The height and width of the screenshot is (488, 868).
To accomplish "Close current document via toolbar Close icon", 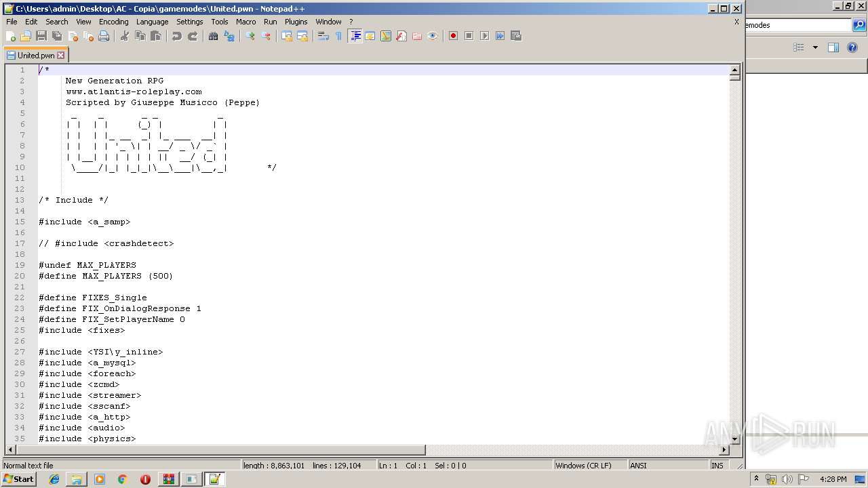I will coord(73,36).
